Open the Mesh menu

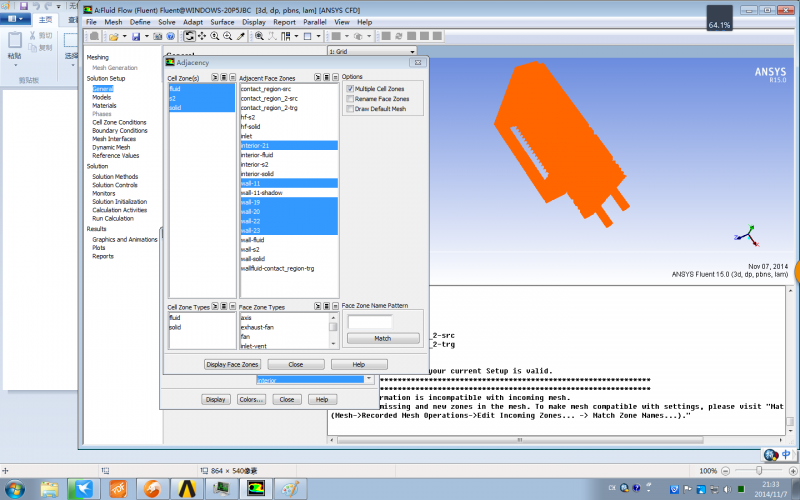tap(113, 22)
